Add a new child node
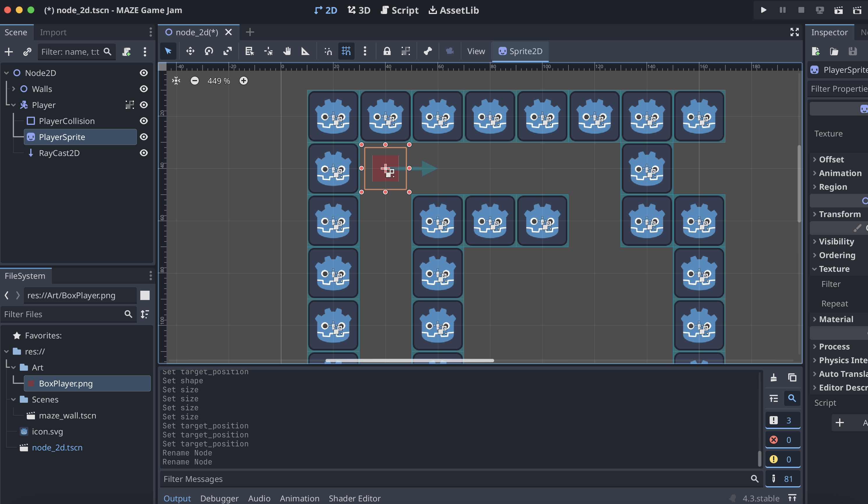868x504 pixels. point(9,52)
